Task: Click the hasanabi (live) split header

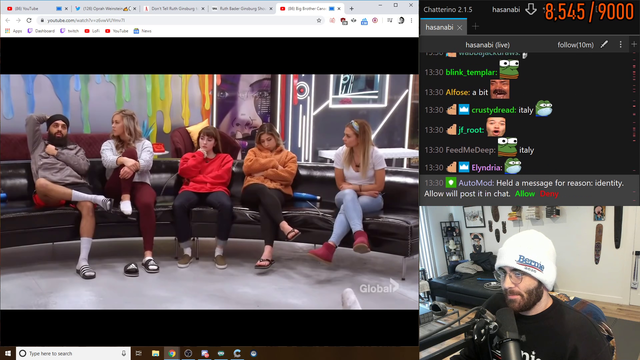Action: [x=487, y=45]
